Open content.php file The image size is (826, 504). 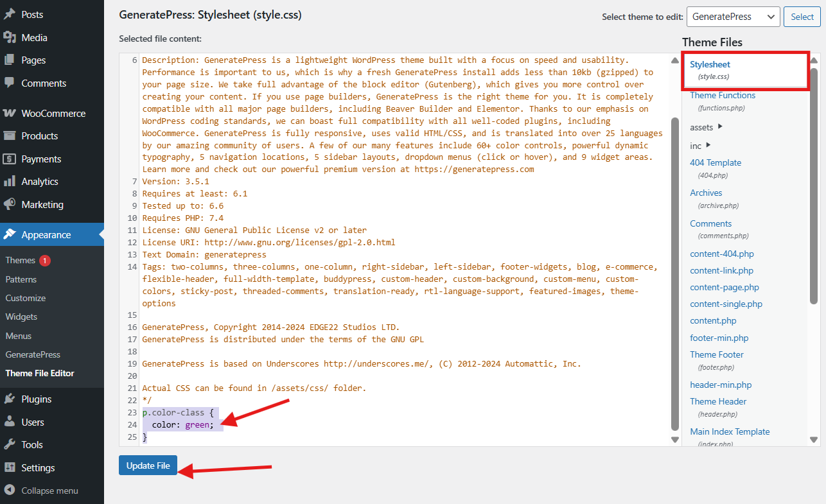[x=713, y=320]
